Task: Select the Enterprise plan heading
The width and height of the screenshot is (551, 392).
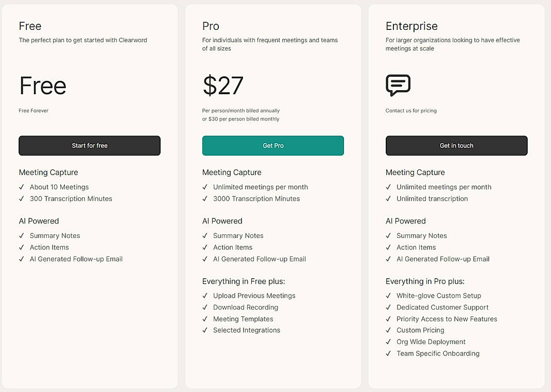Action: tap(411, 26)
